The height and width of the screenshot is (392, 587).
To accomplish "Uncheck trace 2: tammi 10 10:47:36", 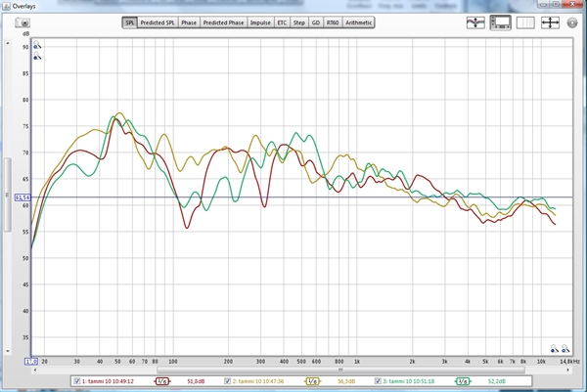I will (x=227, y=381).
